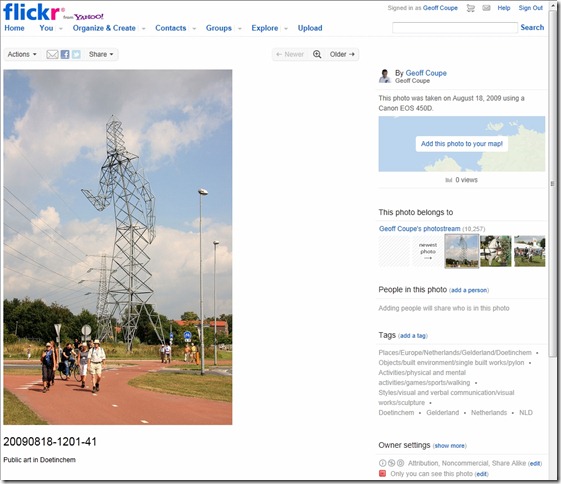The image size is (561, 484).
Task: Go to Home
Action: click(x=14, y=28)
